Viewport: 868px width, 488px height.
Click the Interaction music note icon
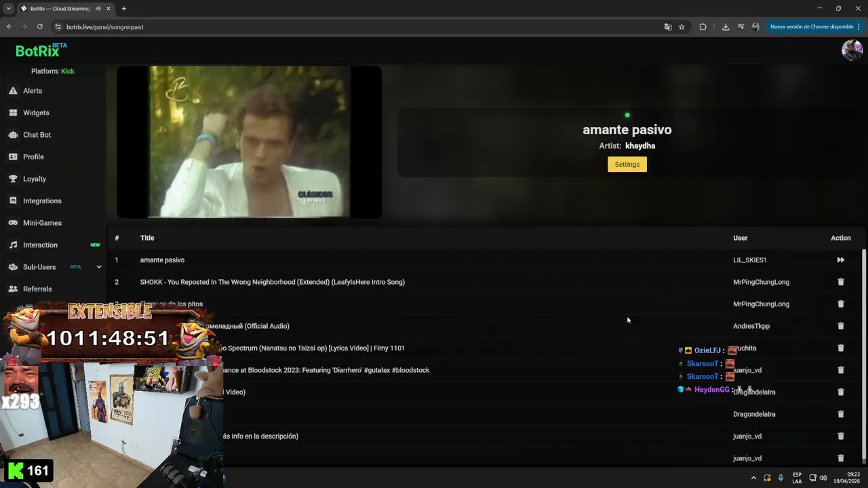[x=13, y=245]
